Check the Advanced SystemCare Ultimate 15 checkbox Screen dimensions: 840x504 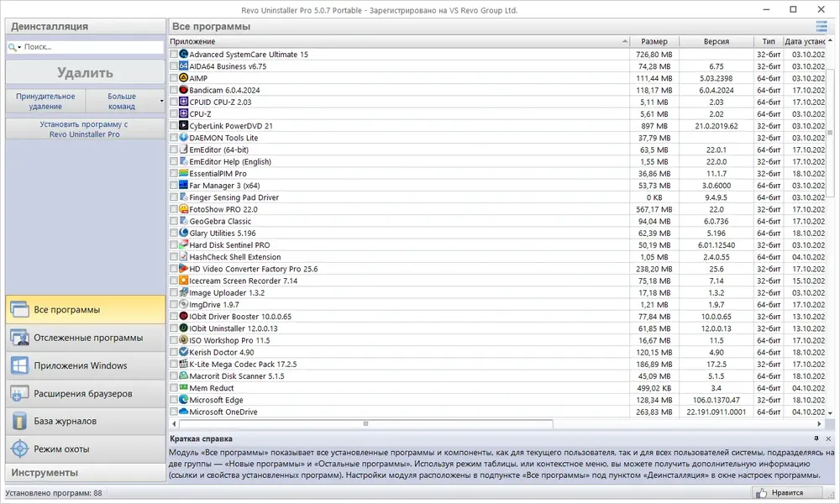pyautogui.click(x=174, y=54)
